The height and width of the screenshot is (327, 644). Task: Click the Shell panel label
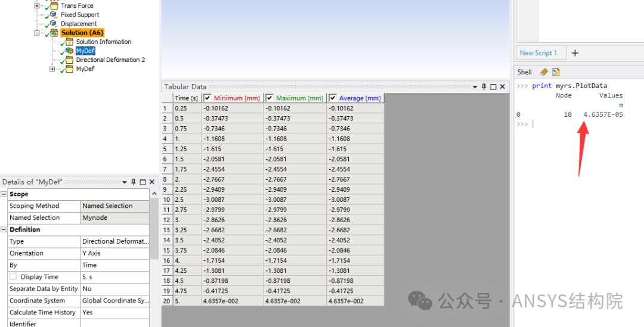point(525,72)
